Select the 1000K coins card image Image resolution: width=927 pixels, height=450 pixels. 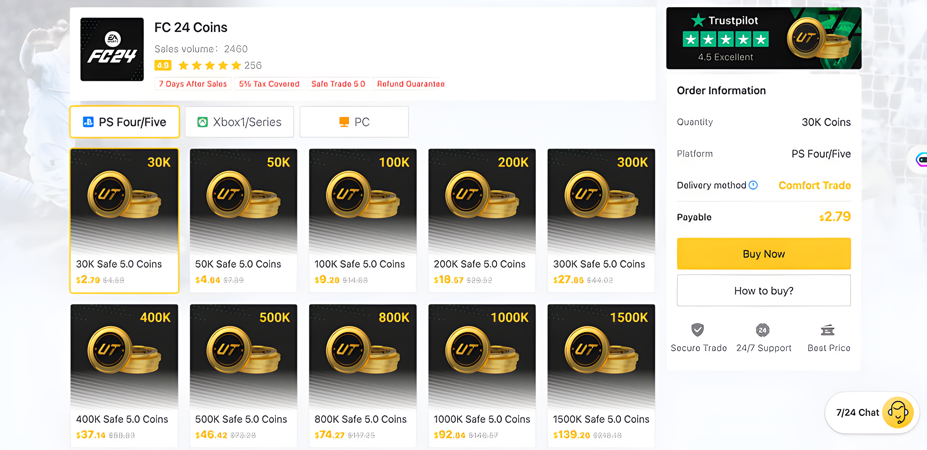(482, 356)
